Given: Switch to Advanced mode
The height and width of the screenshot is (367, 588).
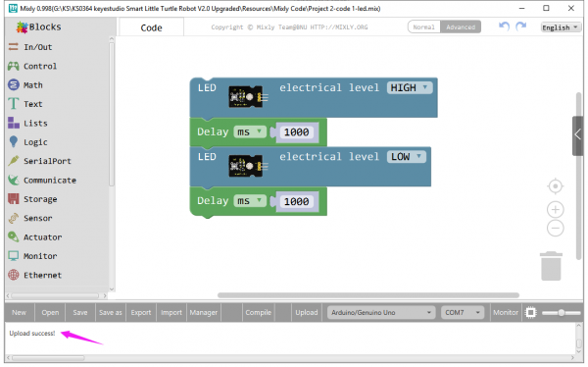Looking at the screenshot, I should click(x=461, y=27).
